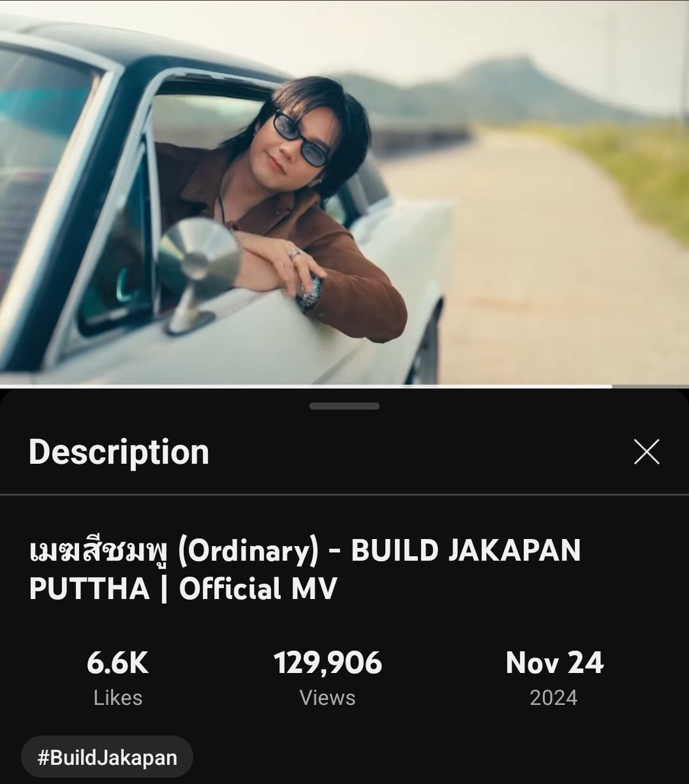Close the Description panel with the X

(647, 451)
